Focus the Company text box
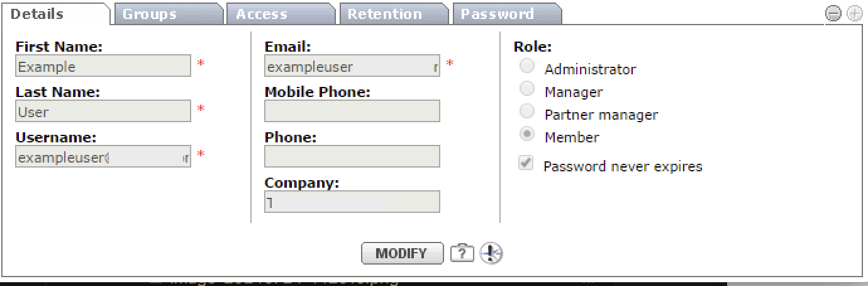 (352, 202)
